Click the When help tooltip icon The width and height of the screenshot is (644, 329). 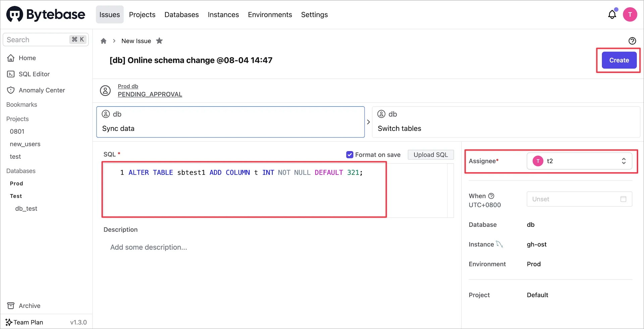pos(491,196)
